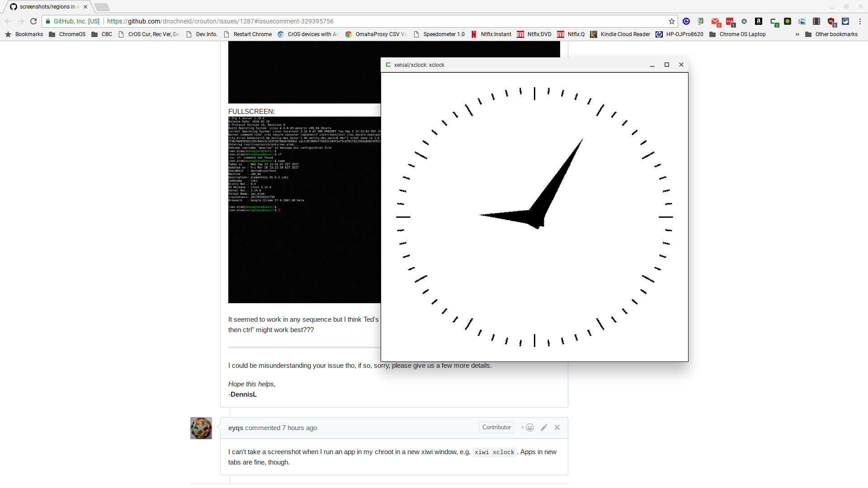Click the film strip extension icon
Screen dimensions: 868x488
[816, 21]
